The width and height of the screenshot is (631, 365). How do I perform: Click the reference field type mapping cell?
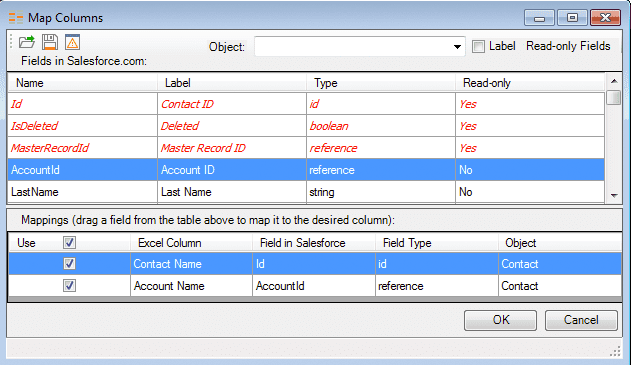click(437, 286)
